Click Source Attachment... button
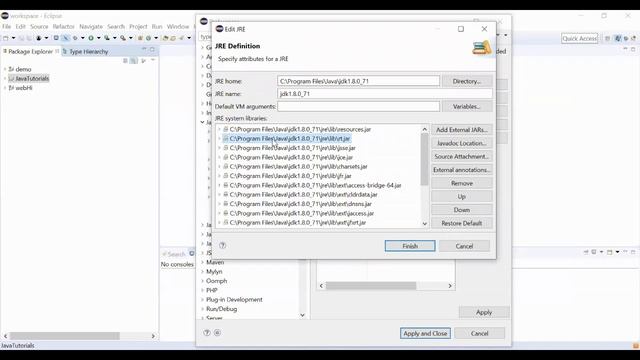 click(x=462, y=156)
